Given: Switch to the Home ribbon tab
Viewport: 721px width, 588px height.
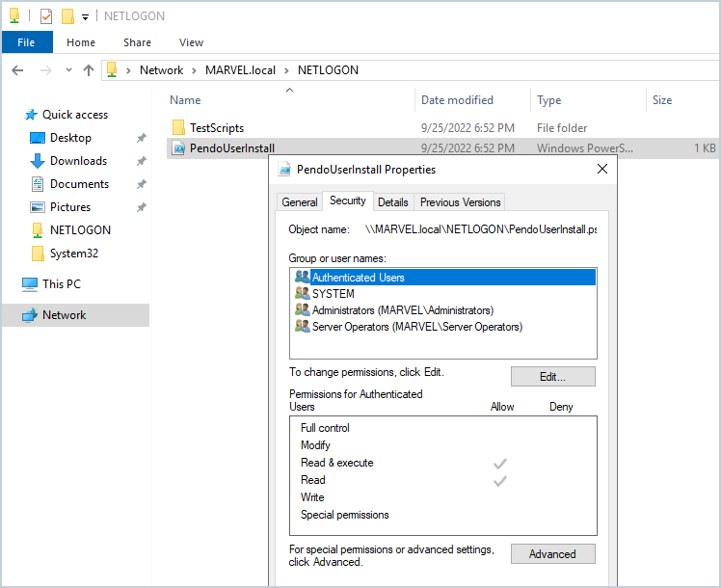Looking at the screenshot, I should pyautogui.click(x=81, y=42).
